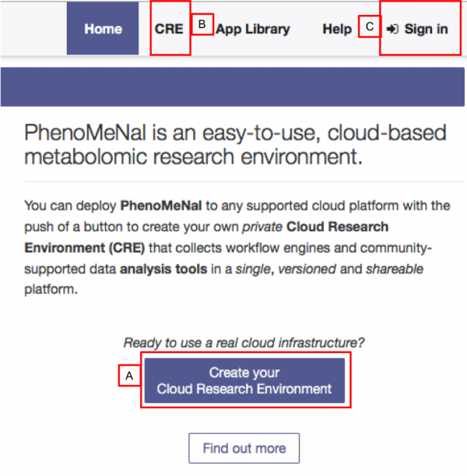Click bold PhenoMeNal word in the paragraph
The width and height of the screenshot is (467, 476).
[x=159, y=206]
